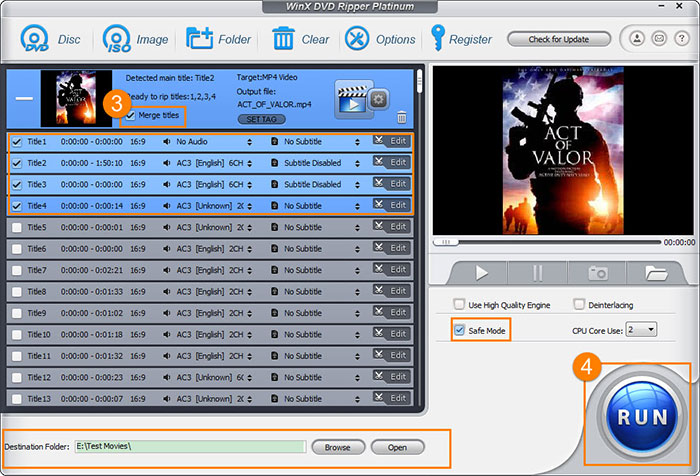This screenshot has width=700, height=476.
Task: Click the output file name ACT_OF_VALOR.mp4
Action: coord(274,104)
